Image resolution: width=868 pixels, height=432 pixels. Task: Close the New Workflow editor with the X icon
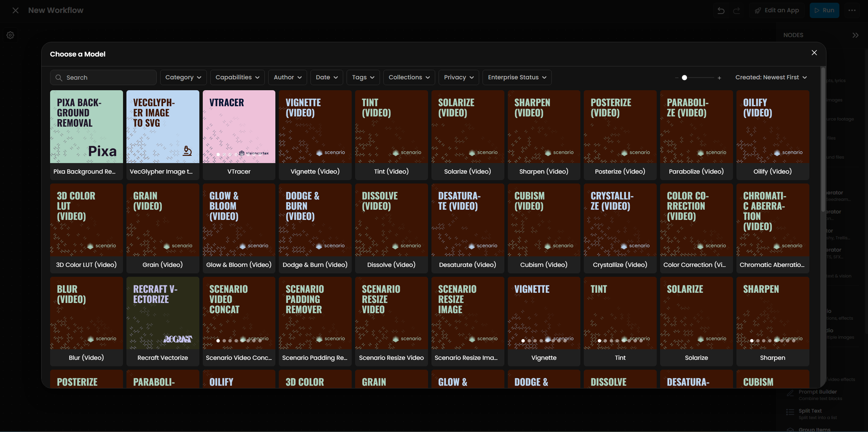point(15,11)
